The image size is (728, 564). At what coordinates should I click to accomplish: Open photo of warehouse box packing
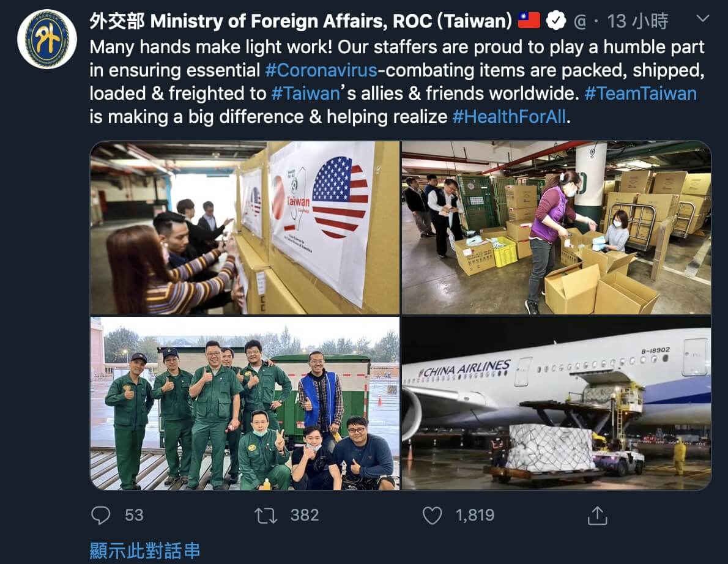coord(556,228)
